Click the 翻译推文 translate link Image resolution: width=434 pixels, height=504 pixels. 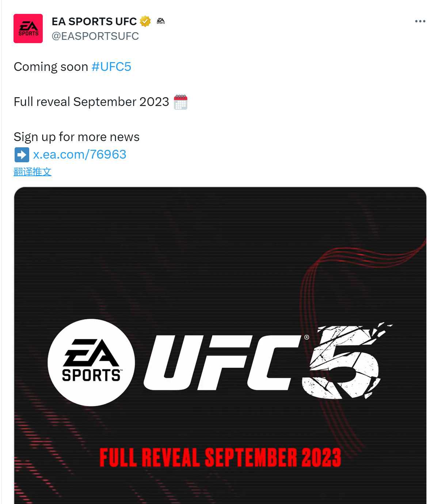point(33,171)
